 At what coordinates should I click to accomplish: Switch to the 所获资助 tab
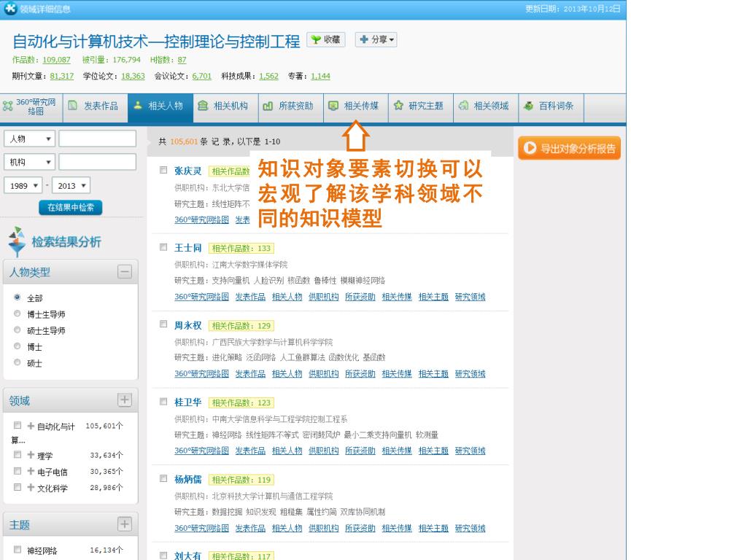click(x=291, y=108)
